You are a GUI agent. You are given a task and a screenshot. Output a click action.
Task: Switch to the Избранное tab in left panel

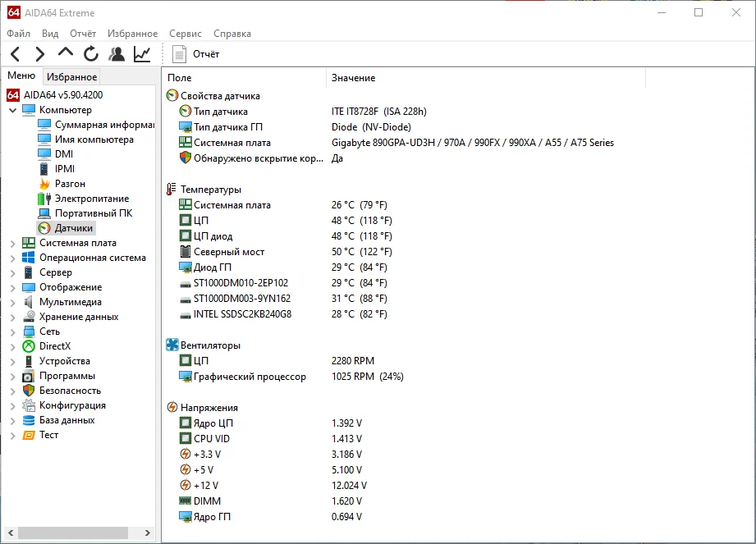click(x=72, y=76)
